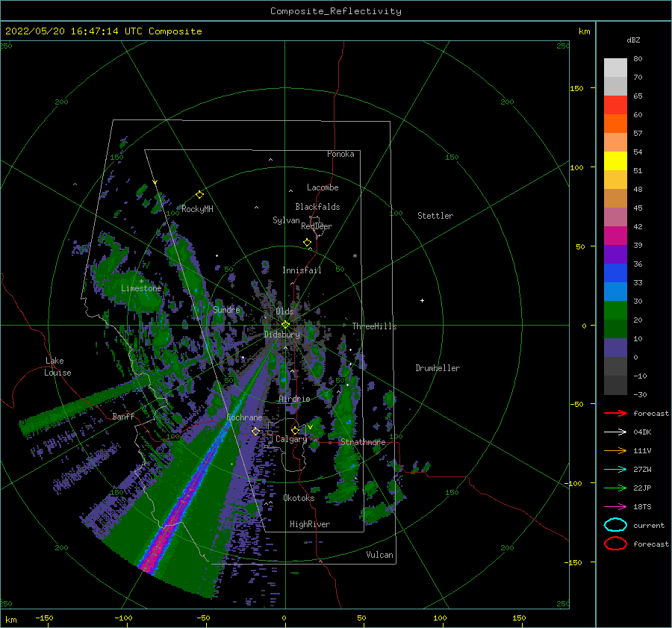Click the Blackfalds label
Image resolution: width=672 pixels, height=628 pixels.
317,207
